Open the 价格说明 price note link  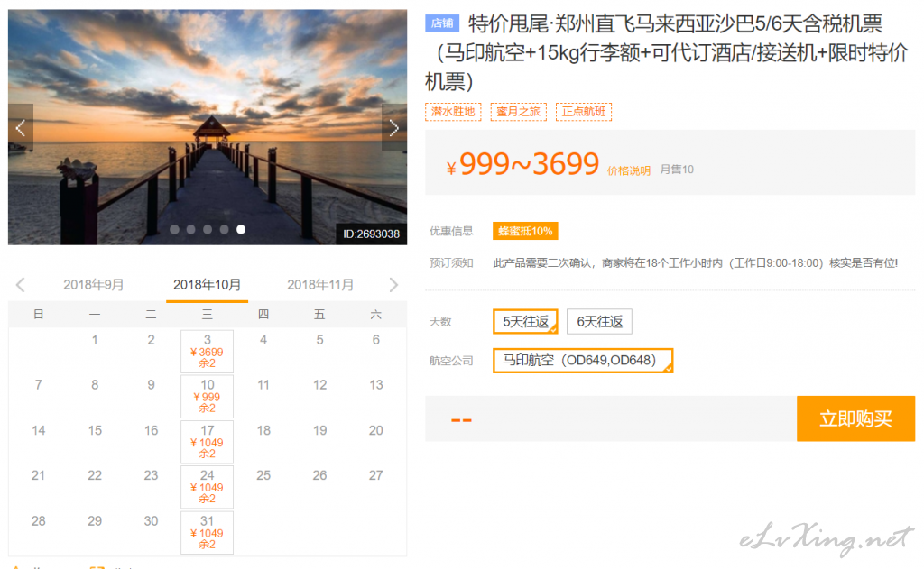click(x=629, y=170)
